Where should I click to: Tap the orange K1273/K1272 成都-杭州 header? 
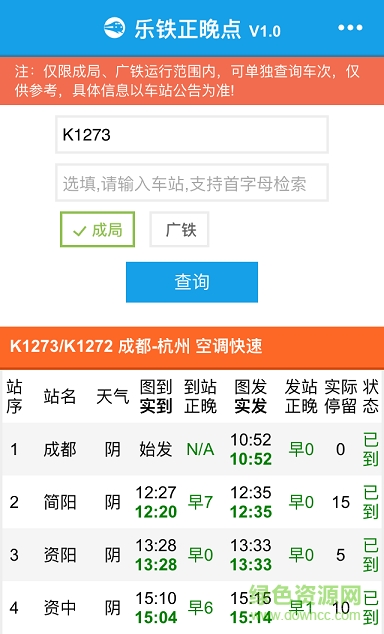[x=192, y=347]
